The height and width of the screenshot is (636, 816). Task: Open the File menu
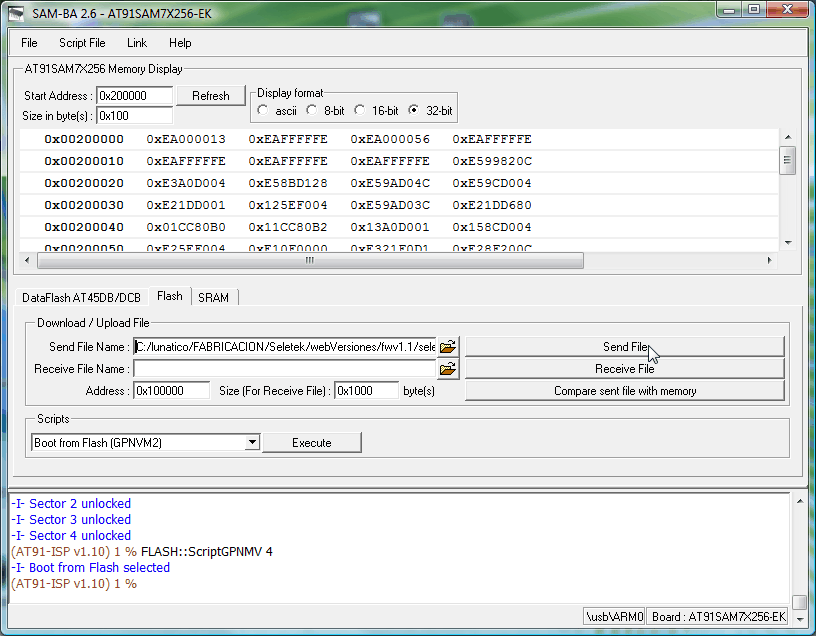(x=29, y=43)
